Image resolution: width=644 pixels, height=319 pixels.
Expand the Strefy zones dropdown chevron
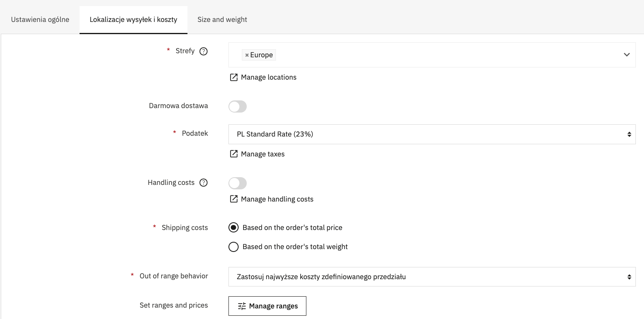coord(627,55)
